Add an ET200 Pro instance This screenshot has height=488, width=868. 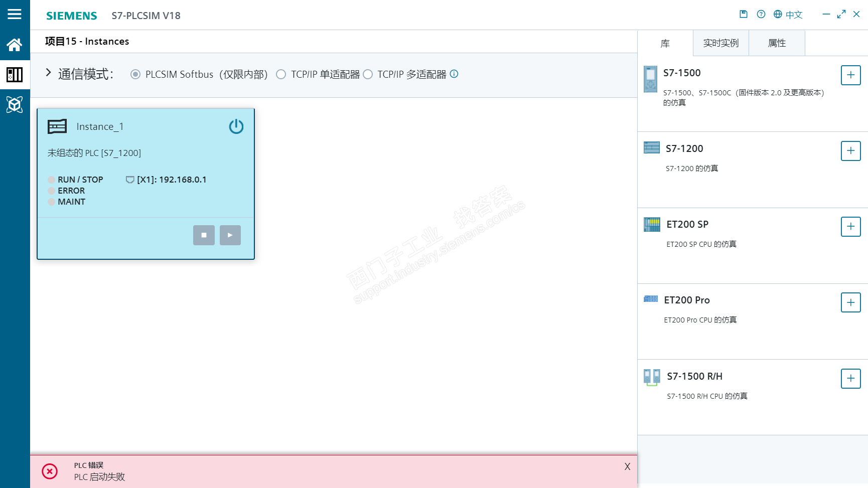[851, 302]
